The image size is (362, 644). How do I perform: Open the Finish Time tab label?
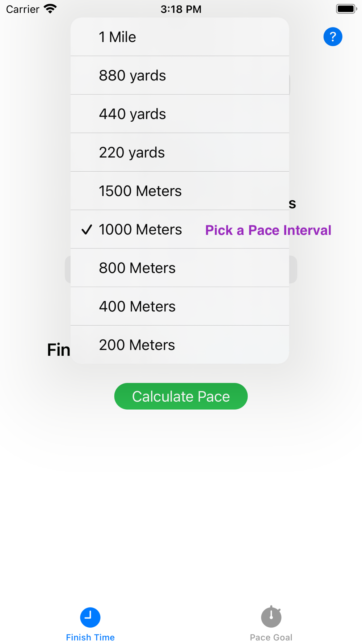coord(90,637)
